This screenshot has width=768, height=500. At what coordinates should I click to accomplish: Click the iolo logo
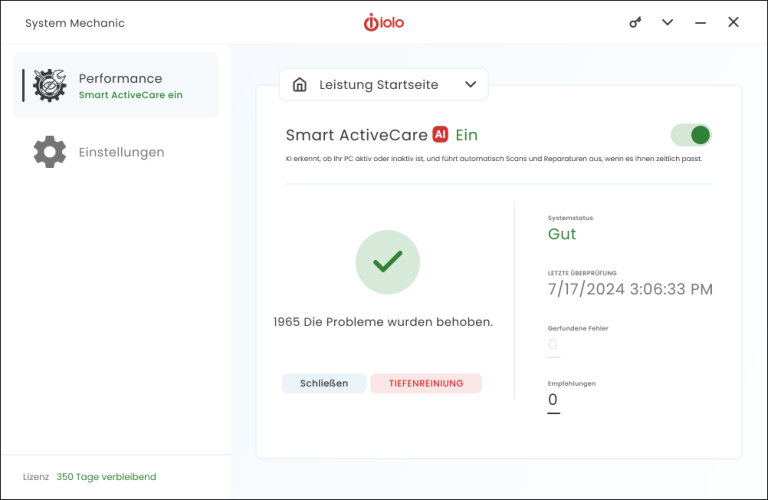tap(384, 22)
